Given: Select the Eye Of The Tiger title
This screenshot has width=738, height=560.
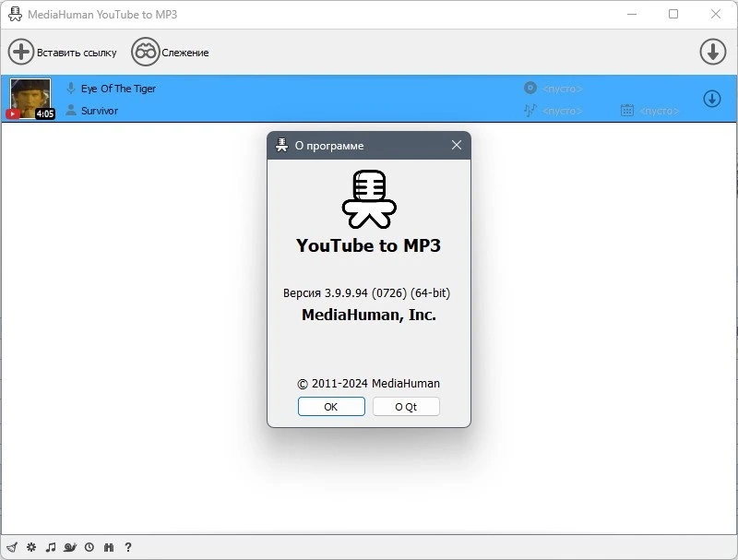Looking at the screenshot, I should (x=118, y=89).
